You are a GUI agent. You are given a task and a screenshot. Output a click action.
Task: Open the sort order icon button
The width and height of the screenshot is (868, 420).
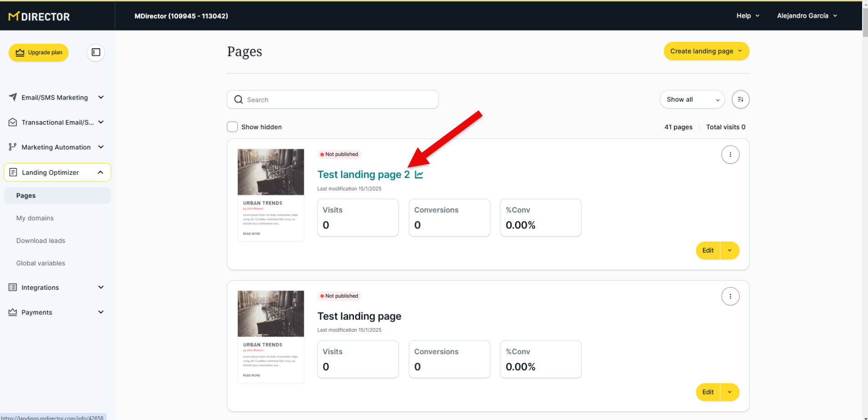pyautogui.click(x=740, y=100)
